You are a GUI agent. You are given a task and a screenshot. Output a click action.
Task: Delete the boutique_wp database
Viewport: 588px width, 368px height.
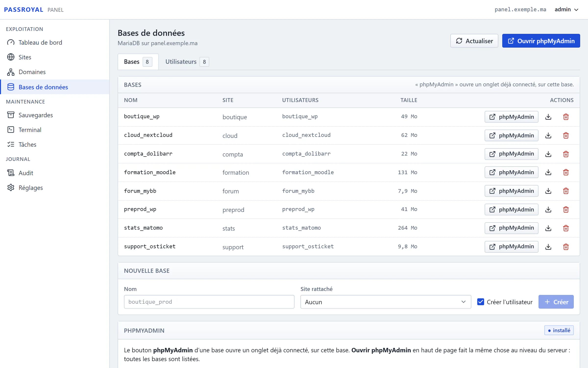point(566,117)
